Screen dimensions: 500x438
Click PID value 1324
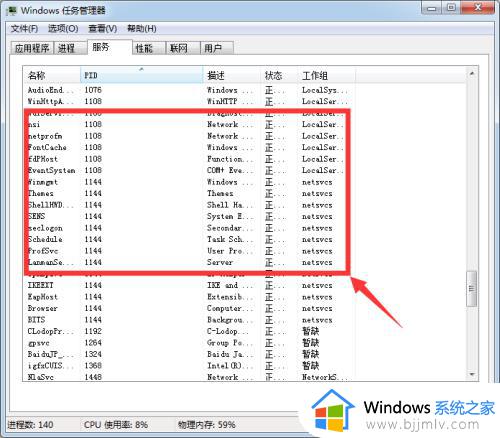click(x=93, y=354)
